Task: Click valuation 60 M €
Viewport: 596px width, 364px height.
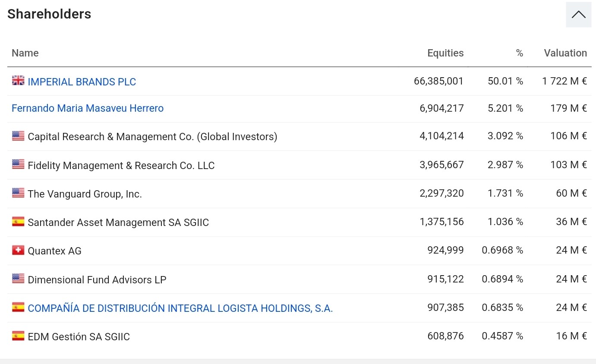Action: coord(571,193)
